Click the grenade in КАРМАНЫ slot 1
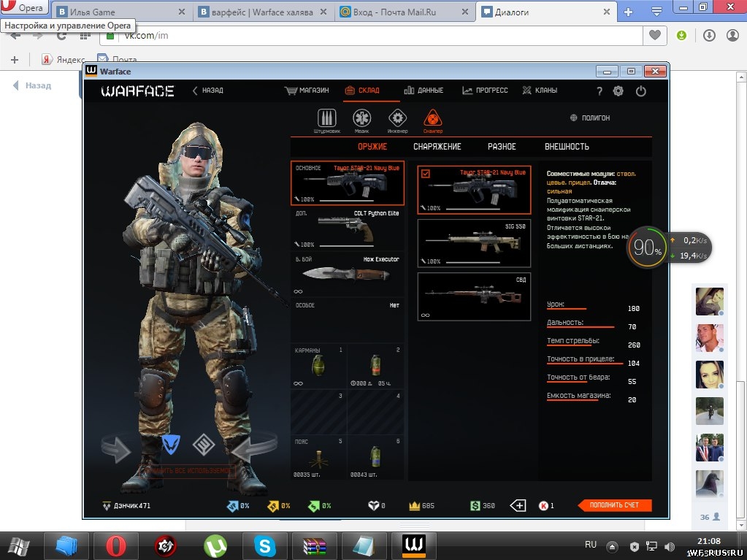Viewport: 747px width, 560px height. pos(318,366)
